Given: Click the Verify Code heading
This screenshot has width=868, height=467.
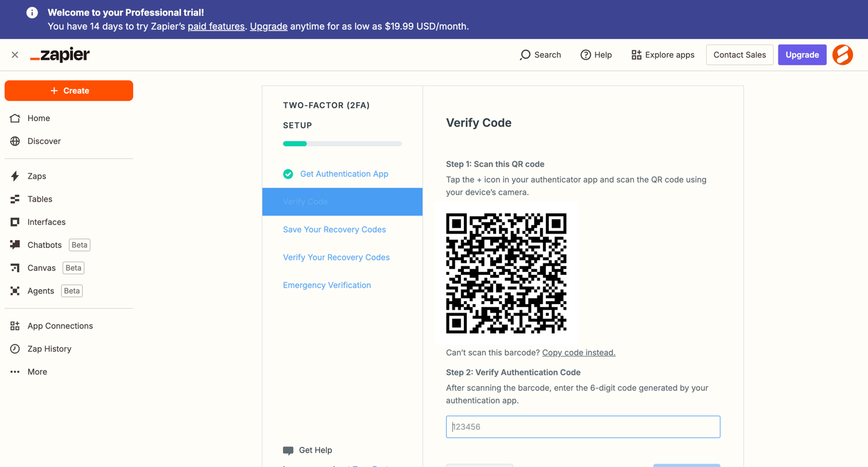Looking at the screenshot, I should (479, 123).
